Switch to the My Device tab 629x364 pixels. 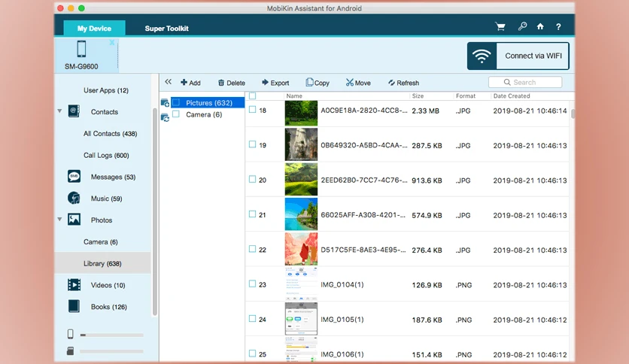[94, 28]
